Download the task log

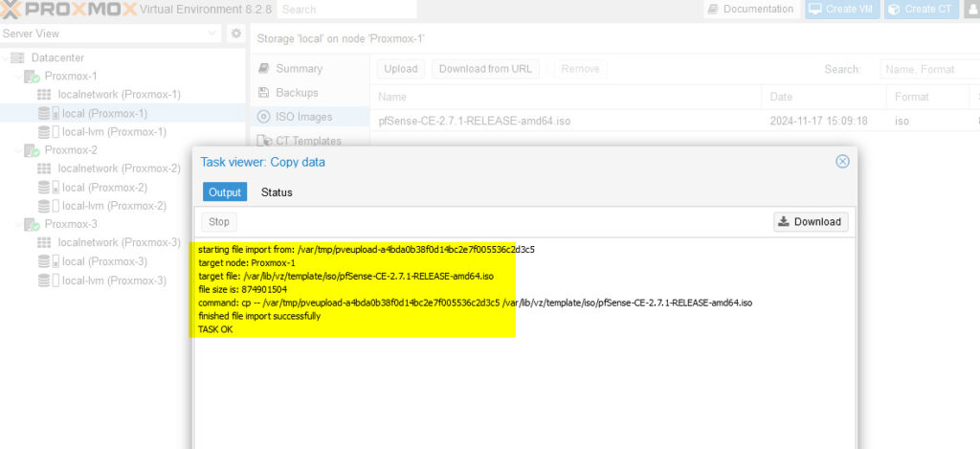point(811,221)
